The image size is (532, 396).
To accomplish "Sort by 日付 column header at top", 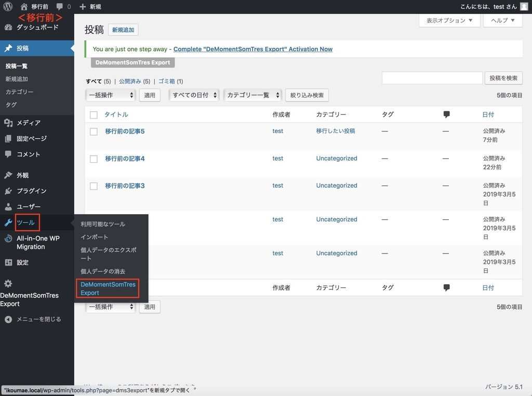I will click(x=488, y=115).
